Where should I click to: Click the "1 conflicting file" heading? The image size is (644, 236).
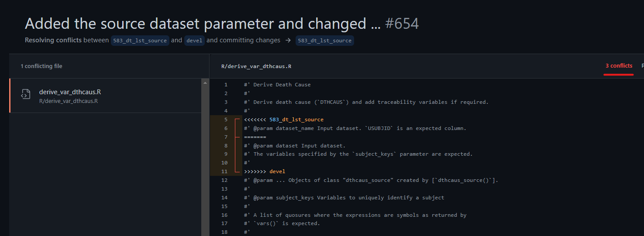click(41, 66)
